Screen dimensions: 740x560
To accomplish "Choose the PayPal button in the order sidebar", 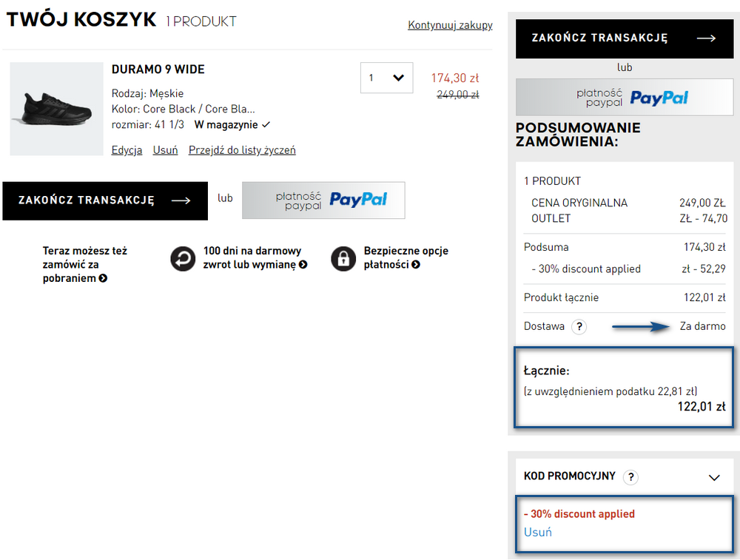I will (624, 97).
